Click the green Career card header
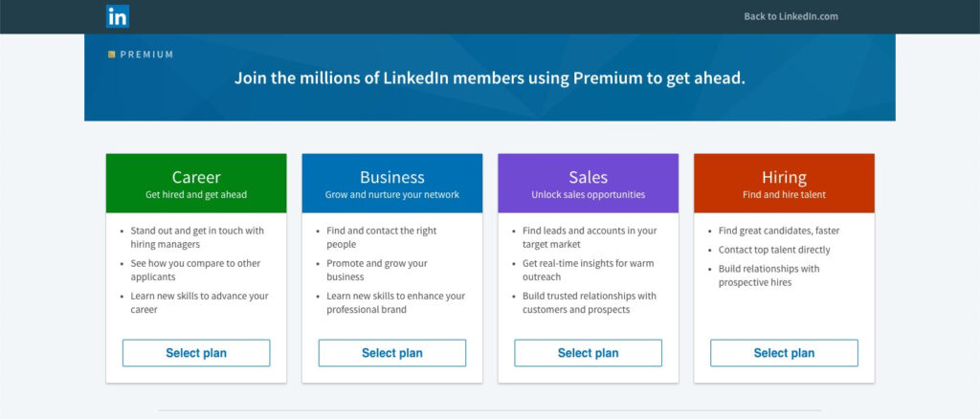The image size is (980, 419). point(196,183)
